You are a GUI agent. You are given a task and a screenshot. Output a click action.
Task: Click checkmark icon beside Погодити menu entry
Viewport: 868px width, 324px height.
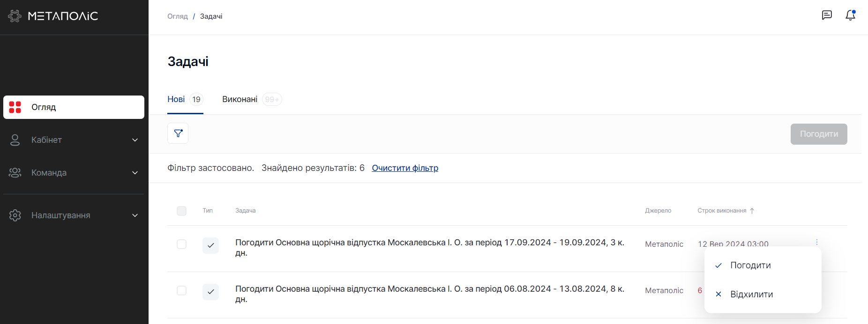tap(718, 265)
